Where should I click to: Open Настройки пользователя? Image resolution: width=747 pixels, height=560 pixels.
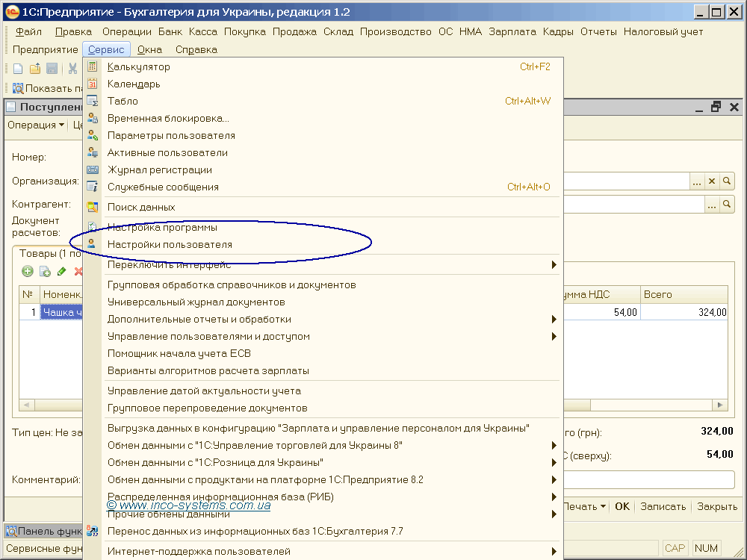[323, 244]
